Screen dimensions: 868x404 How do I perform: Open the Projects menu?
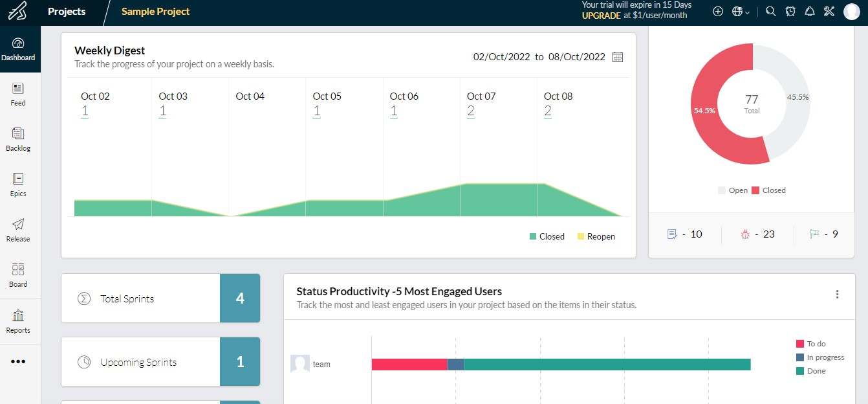[x=67, y=12]
